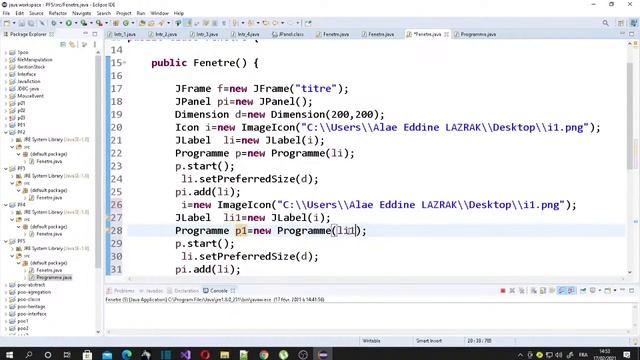Screen dimensions: 640x360
Task: Click the New file toolbar icon
Action: (x=7, y=23)
